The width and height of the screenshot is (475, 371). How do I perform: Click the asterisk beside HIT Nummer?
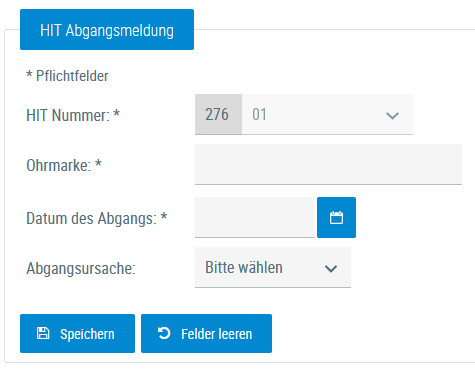tap(116, 113)
